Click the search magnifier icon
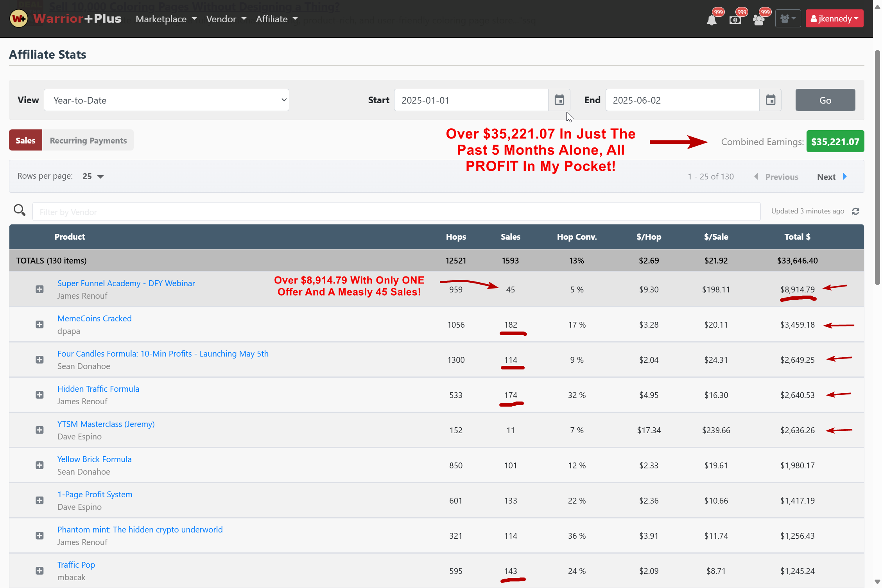The image size is (882, 588). point(20,210)
